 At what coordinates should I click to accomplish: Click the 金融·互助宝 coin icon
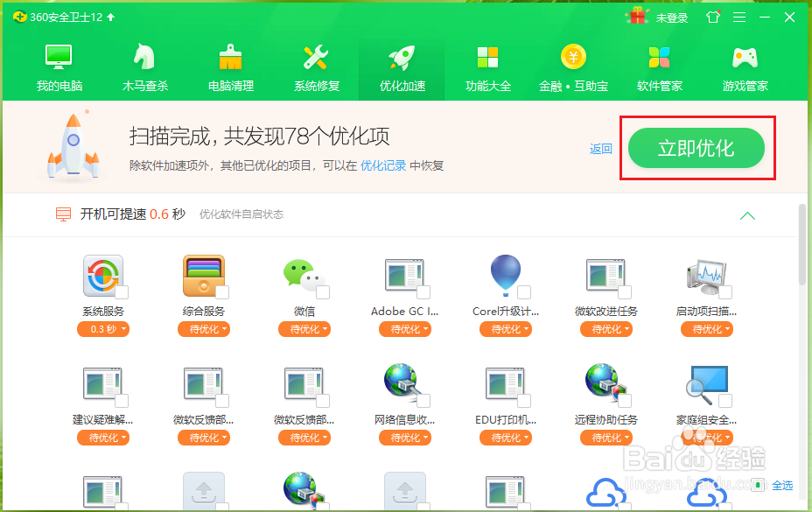573,56
